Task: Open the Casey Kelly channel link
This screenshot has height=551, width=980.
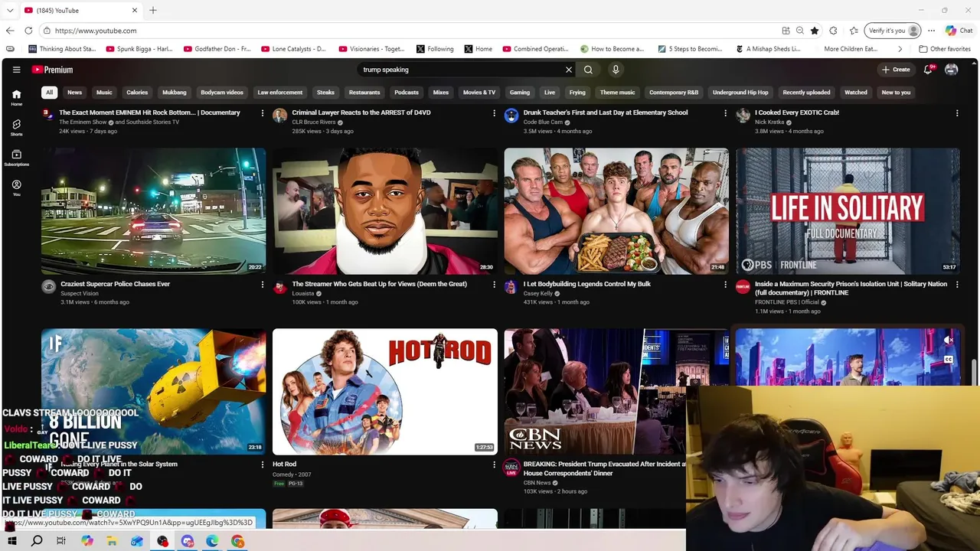Action: pos(537,293)
